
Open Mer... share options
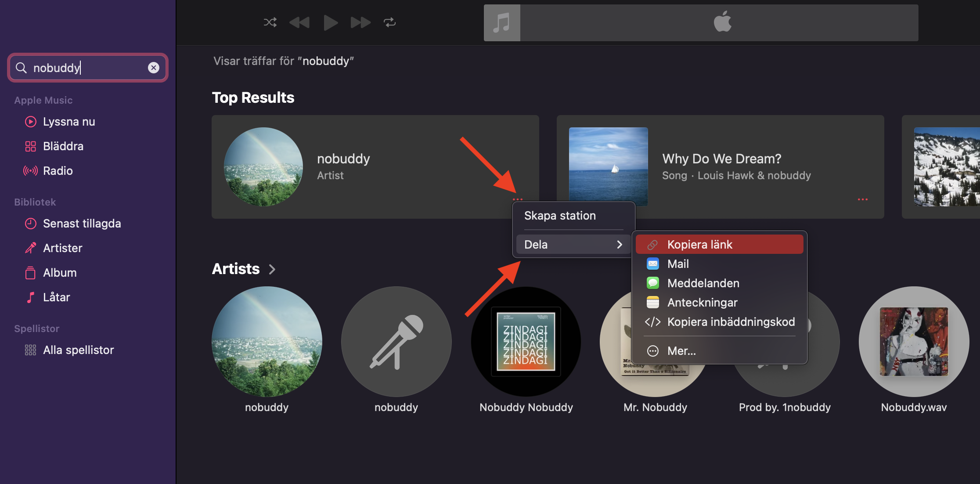tap(719, 351)
